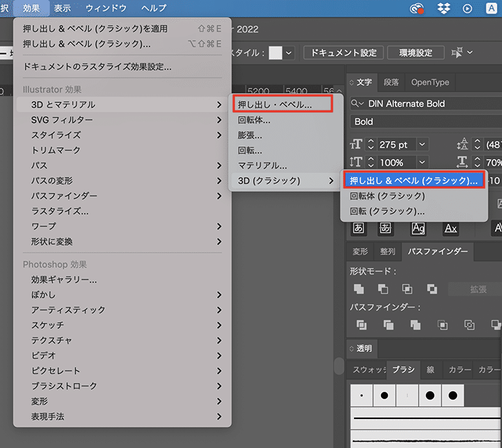Expand the ワープ submenu
The height and width of the screenshot is (448, 502).
point(122,226)
